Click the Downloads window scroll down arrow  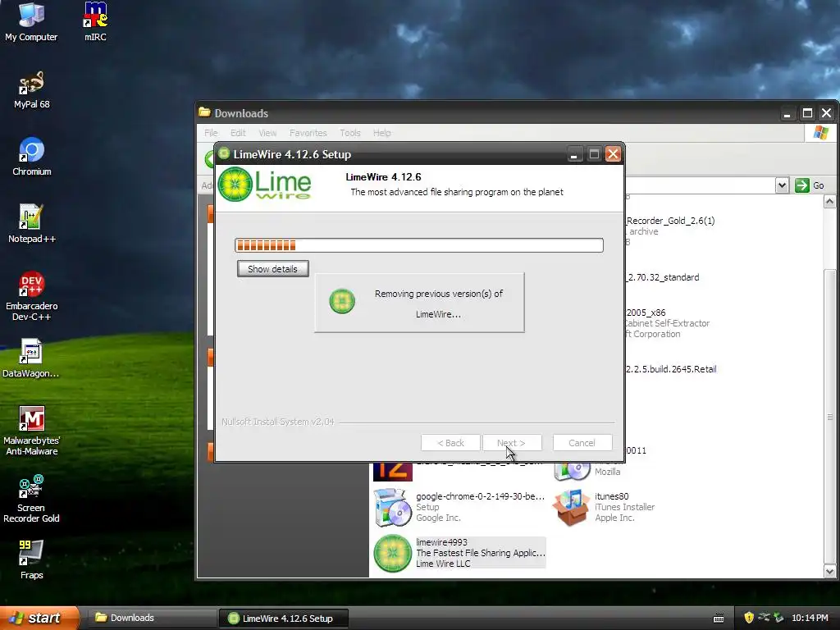pyautogui.click(x=829, y=572)
